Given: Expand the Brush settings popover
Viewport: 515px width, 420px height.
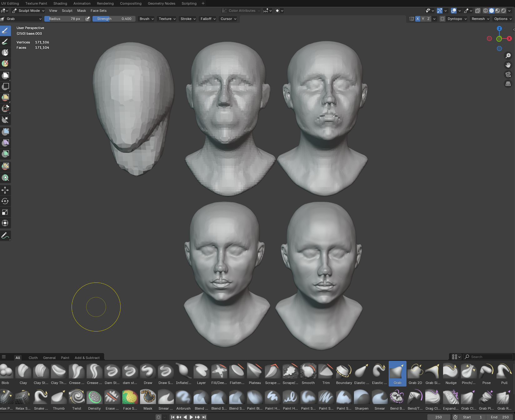Looking at the screenshot, I should [x=146, y=19].
